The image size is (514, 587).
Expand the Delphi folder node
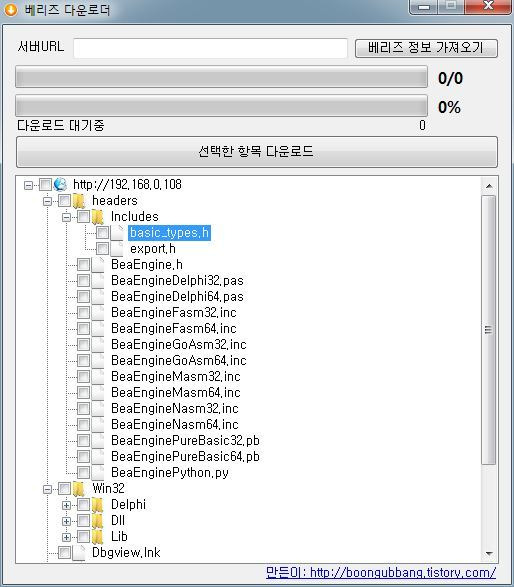pos(66,505)
